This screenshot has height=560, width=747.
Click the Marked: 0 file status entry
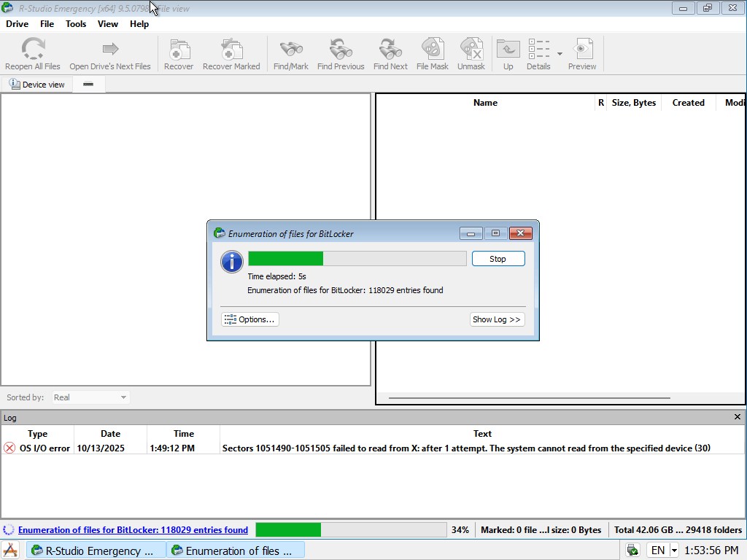541,529
